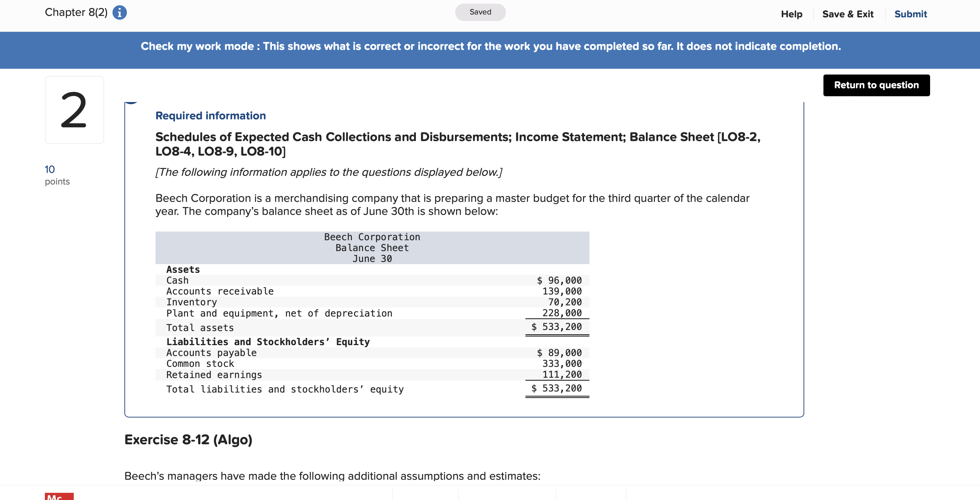Screen dimensions: 980x500
Task: Click the Retained earnings row label
Action: 214,375
